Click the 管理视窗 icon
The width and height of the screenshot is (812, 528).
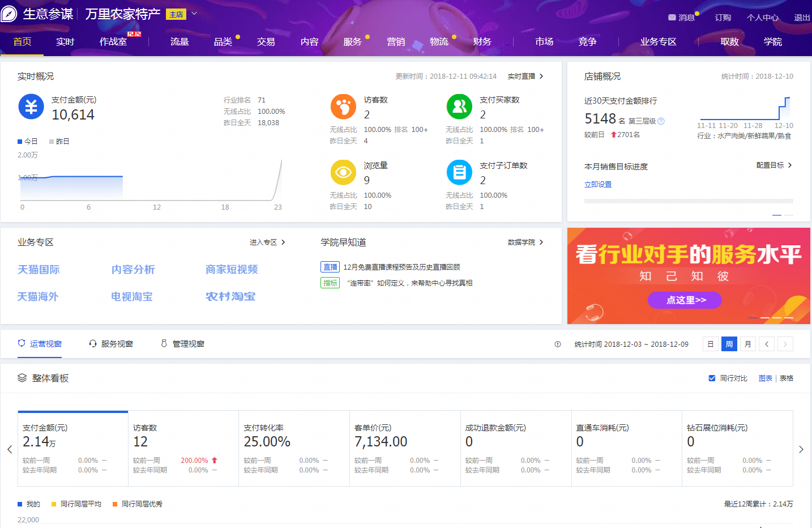point(164,343)
